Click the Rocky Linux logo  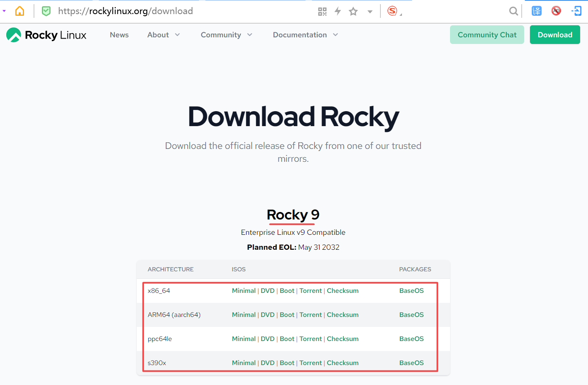tap(46, 35)
